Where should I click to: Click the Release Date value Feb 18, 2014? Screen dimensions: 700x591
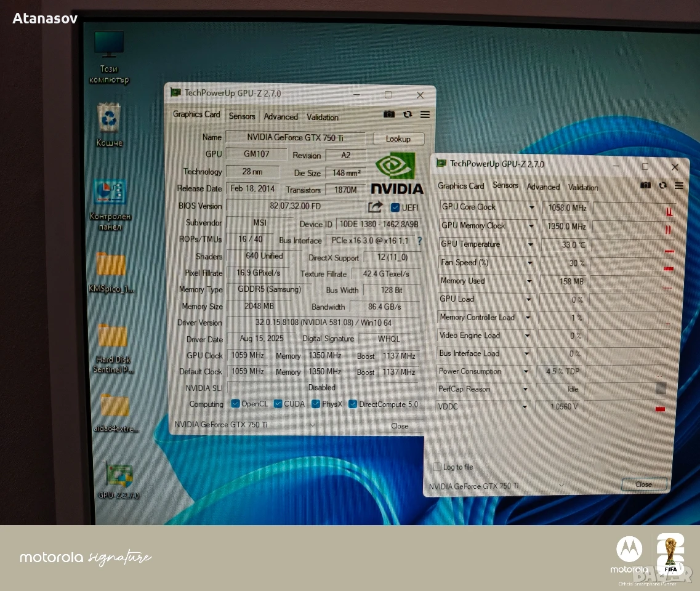252,188
